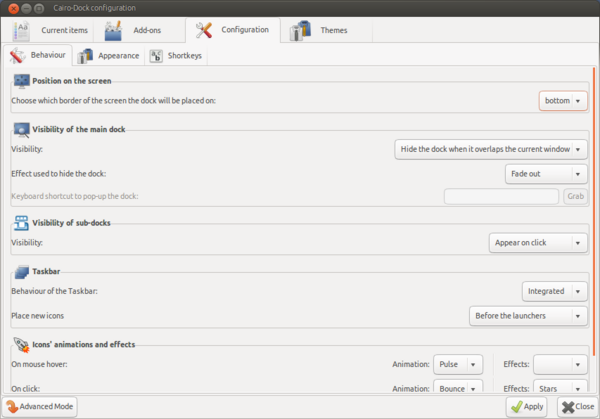Click the Themes tab icon
Viewport: 600px width, 419px height.
(x=300, y=31)
